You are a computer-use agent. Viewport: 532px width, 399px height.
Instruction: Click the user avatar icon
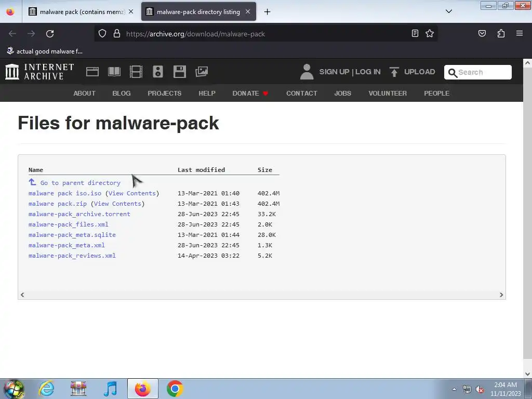[x=307, y=72]
